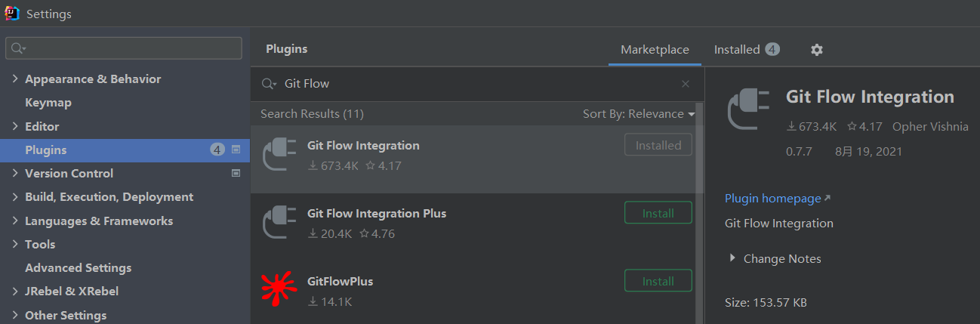Click the Git Flow Integration Plus plug icon
980x324 pixels.
pyautogui.click(x=279, y=223)
